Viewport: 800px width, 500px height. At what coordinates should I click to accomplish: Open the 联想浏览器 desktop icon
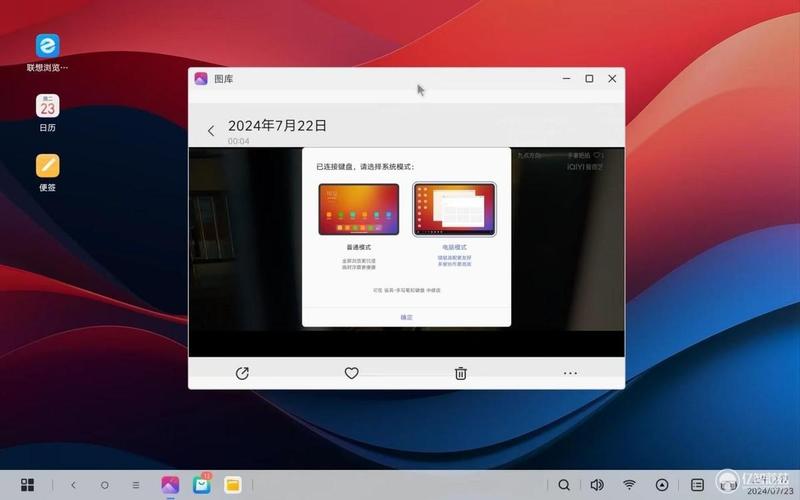[47, 52]
